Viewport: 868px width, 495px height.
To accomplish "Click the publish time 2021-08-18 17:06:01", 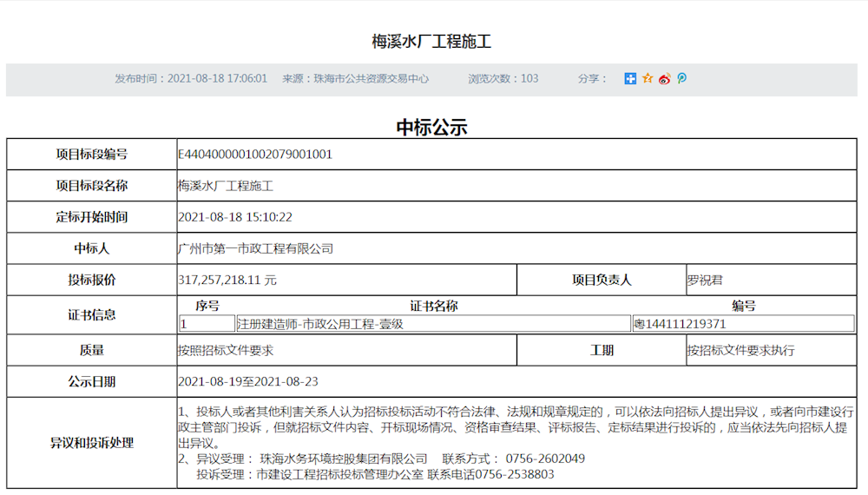I will pyautogui.click(x=217, y=79).
